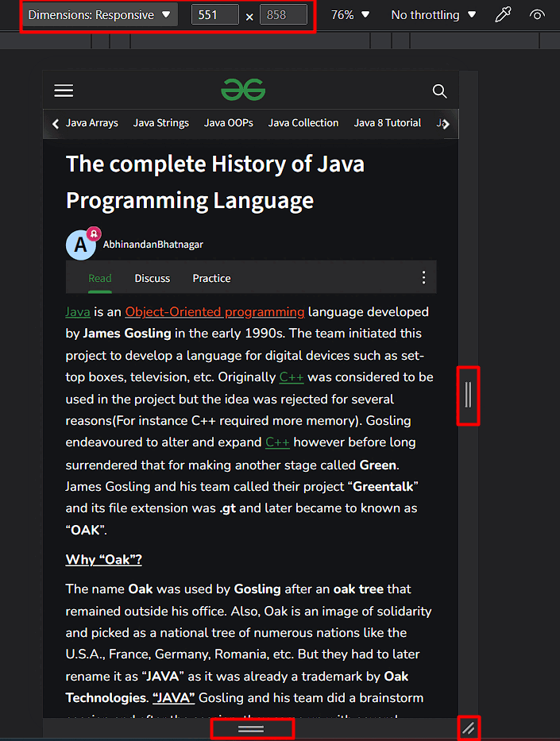
Task: Switch to the Read tab
Action: click(x=100, y=278)
